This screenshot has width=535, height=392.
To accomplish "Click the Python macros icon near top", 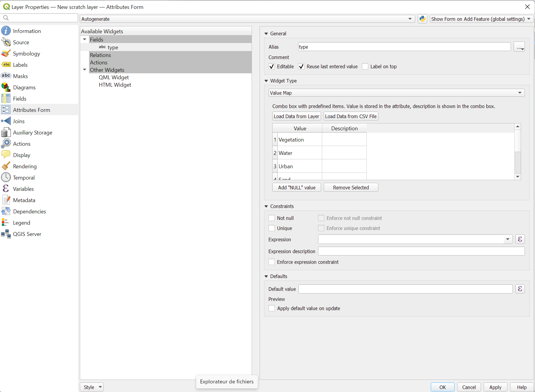I will tap(422, 19).
